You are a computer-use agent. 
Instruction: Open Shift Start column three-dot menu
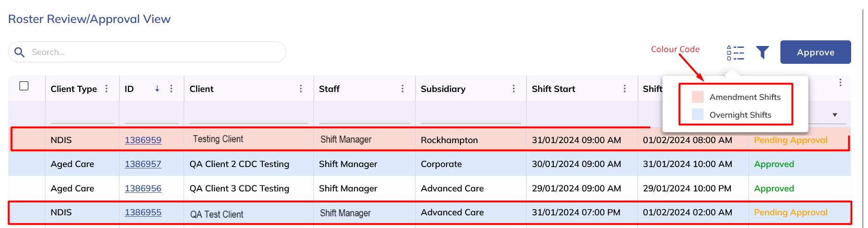coord(624,89)
